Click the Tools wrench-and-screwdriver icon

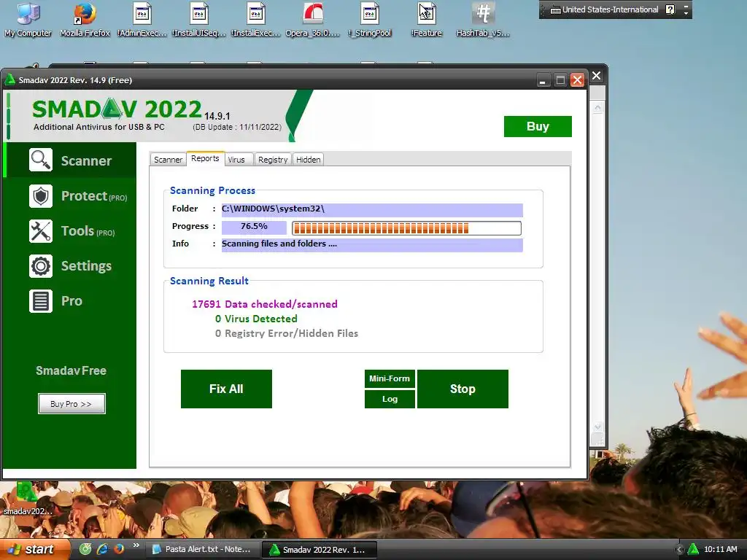click(41, 231)
